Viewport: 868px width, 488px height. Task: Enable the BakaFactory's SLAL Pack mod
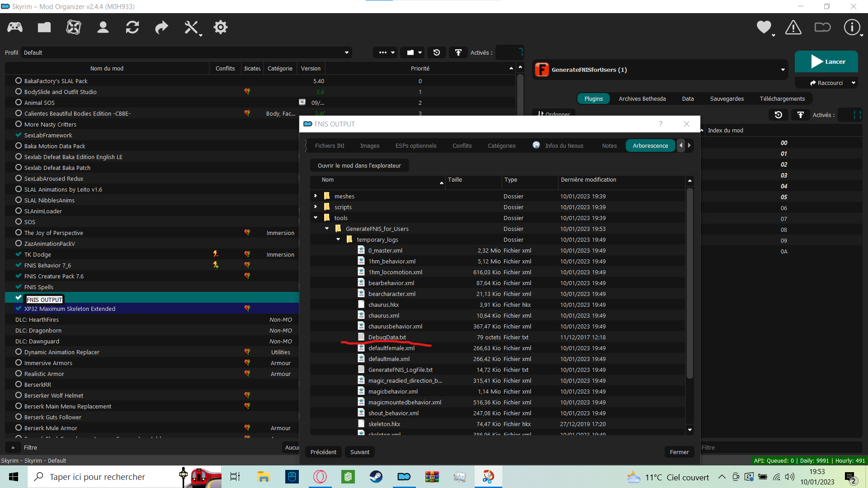pos(19,81)
